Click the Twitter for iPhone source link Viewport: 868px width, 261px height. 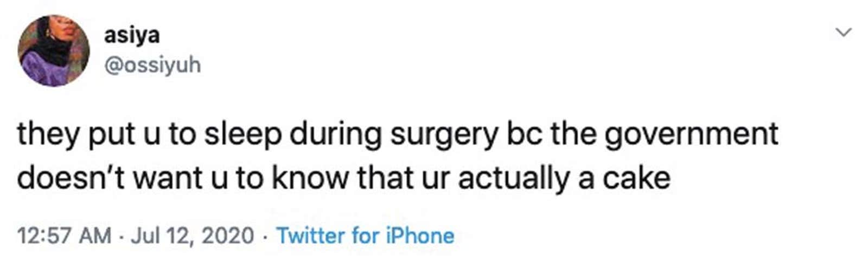point(365,236)
